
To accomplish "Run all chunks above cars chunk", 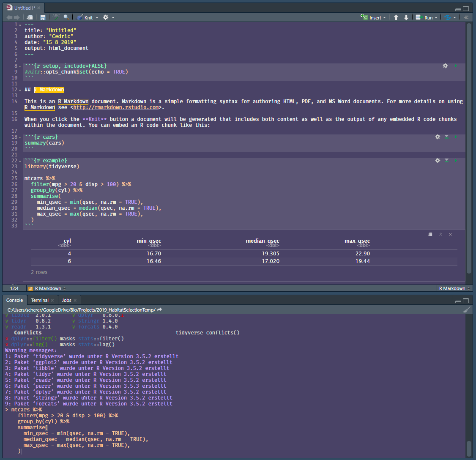I will point(446,137).
